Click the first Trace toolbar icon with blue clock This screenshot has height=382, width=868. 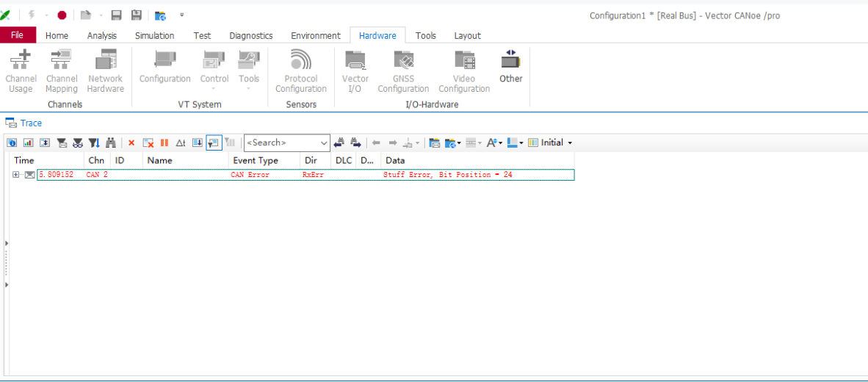click(x=12, y=143)
